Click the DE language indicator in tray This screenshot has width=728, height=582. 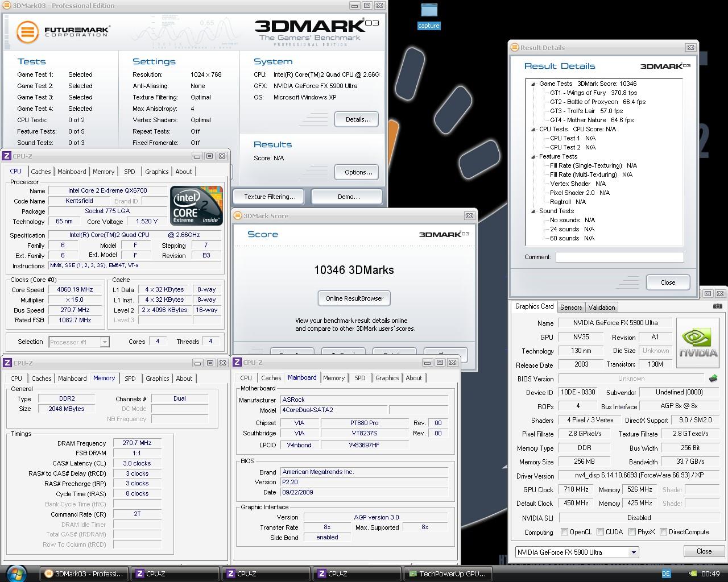(667, 574)
